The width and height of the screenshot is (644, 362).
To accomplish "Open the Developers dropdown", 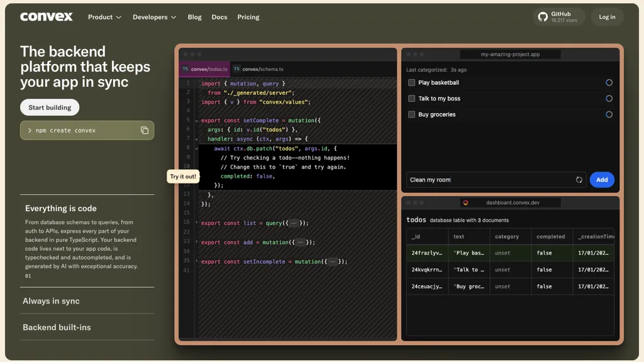I will (154, 17).
